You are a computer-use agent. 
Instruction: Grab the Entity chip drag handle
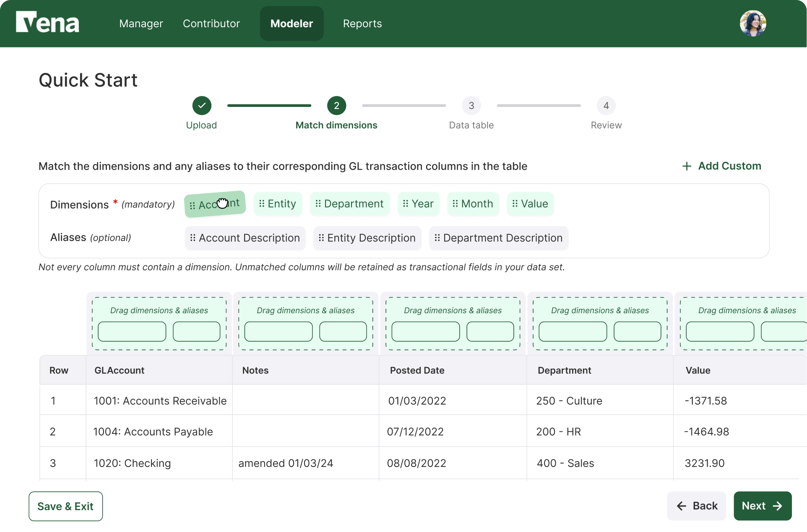[262, 204]
